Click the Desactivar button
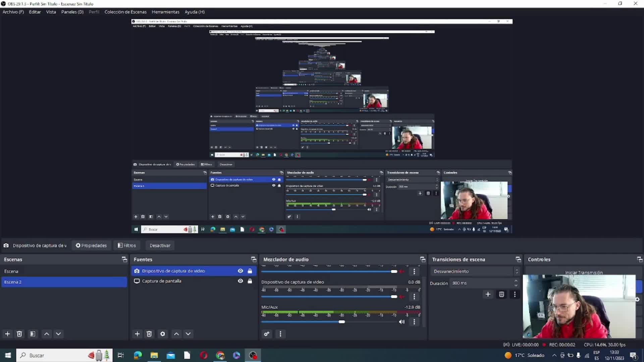The width and height of the screenshot is (644, 362). click(160, 245)
